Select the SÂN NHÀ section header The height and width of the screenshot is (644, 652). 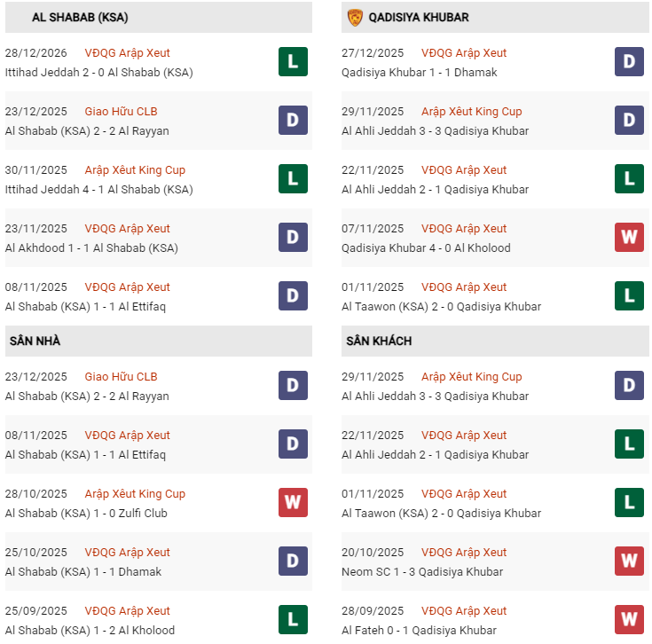click(35, 341)
